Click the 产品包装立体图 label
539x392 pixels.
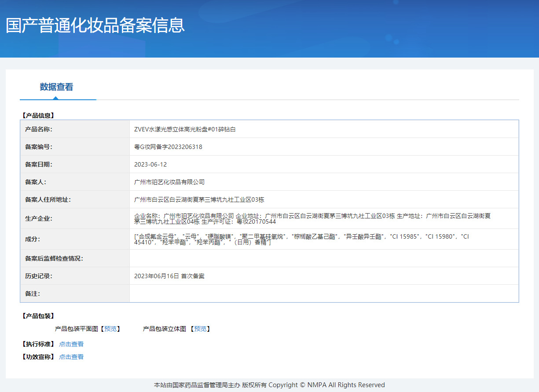[x=165, y=329]
